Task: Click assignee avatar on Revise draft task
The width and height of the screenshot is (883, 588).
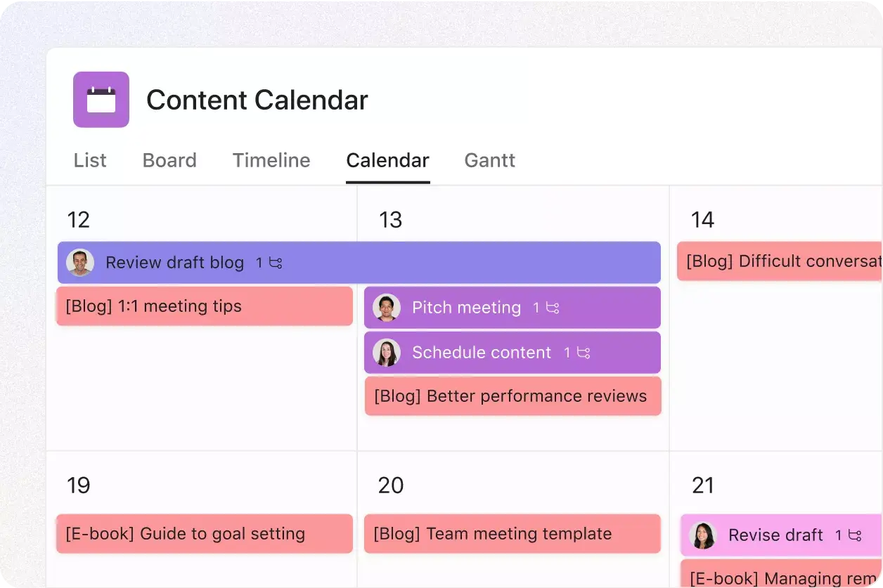Action: tap(703, 535)
